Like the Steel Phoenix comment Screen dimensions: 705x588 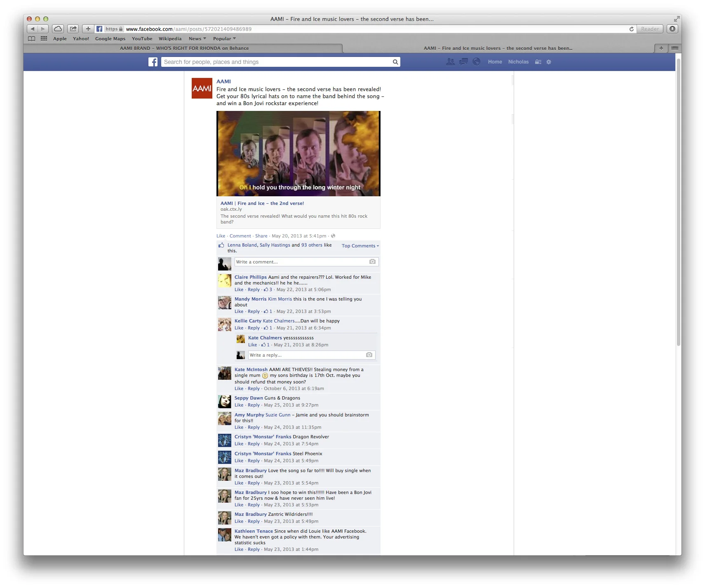tap(239, 461)
